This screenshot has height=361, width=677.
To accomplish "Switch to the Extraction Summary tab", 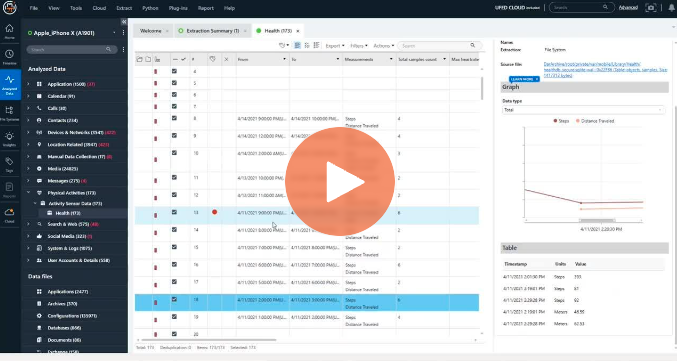I will coord(212,31).
